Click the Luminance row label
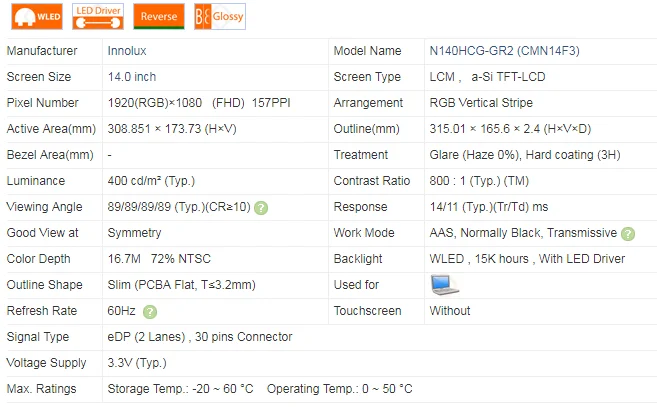This screenshot has width=657, height=407. [36, 181]
